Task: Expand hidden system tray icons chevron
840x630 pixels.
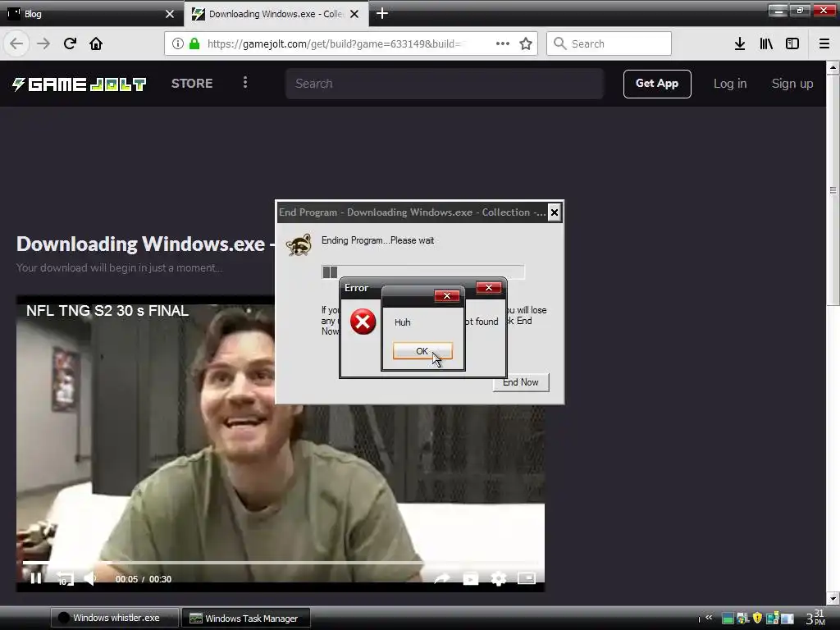Action: coord(709,618)
